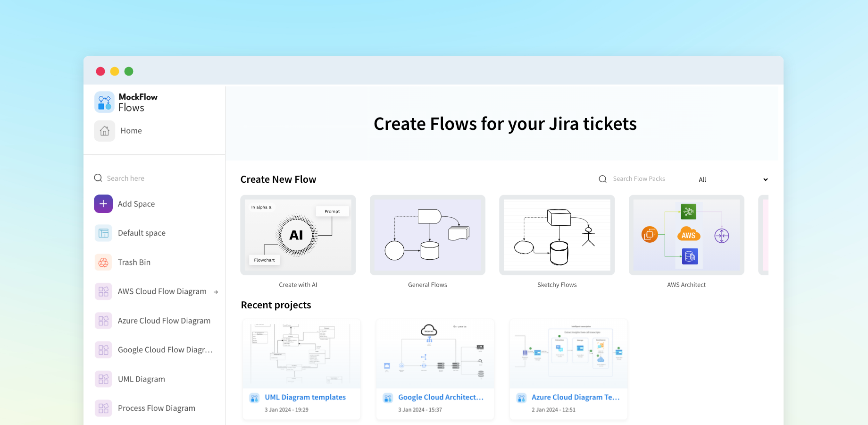Click the Google Cloud Flow Diagram space icon

tap(103, 350)
